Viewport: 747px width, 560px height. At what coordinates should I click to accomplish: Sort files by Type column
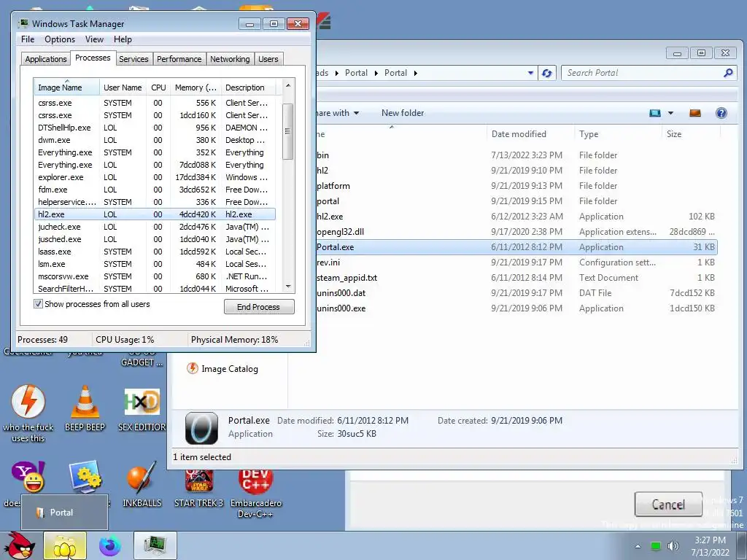pyautogui.click(x=618, y=134)
